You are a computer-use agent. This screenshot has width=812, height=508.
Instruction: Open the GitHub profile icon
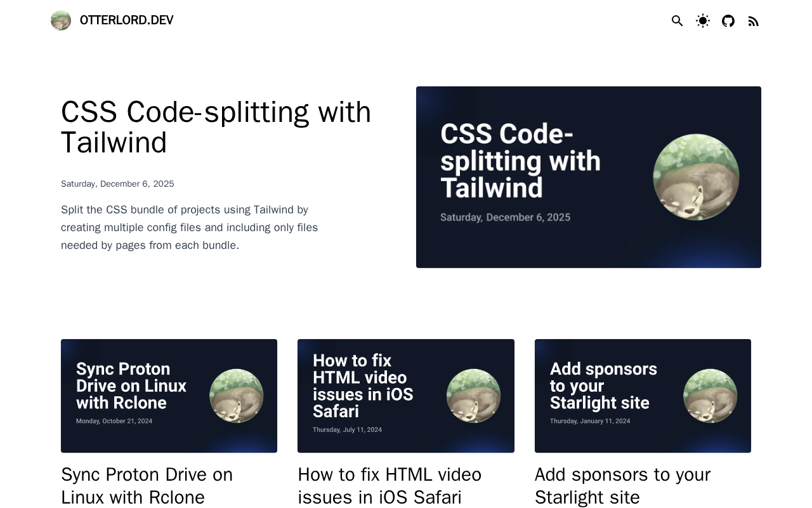(728, 21)
